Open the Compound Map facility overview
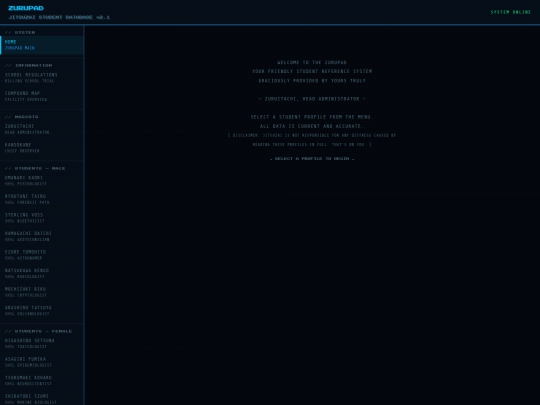The height and width of the screenshot is (405, 540). (42, 96)
